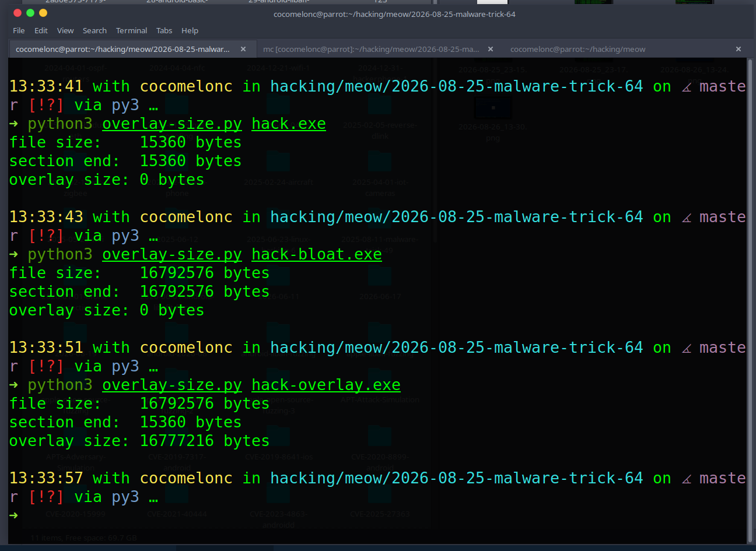This screenshot has width=756, height=551.
Task: Click overlay-size.py in the hack-overlay.exe command
Action: click(x=172, y=385)
